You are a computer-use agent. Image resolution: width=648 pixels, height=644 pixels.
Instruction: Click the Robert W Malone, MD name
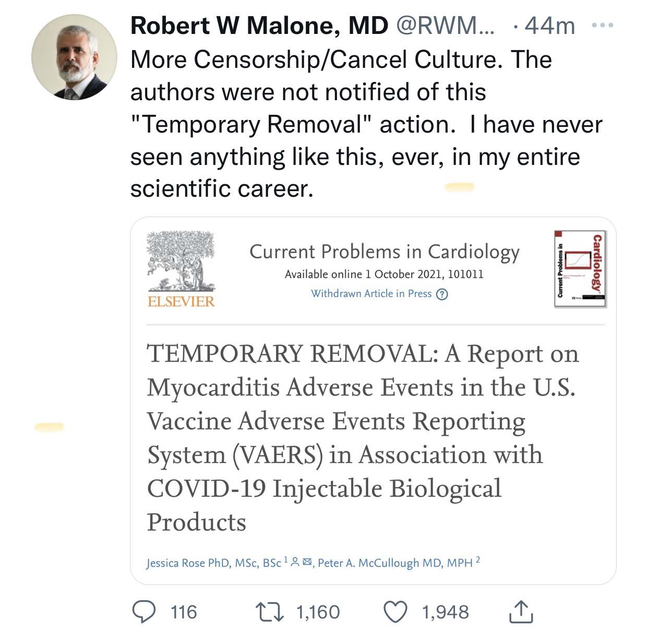(259, 26)
